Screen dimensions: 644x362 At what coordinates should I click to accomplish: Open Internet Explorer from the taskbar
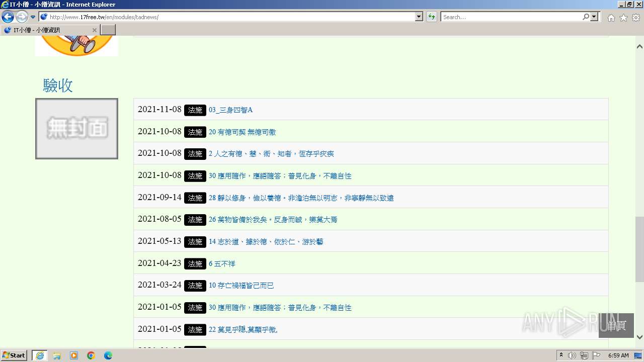pos(40,355)
